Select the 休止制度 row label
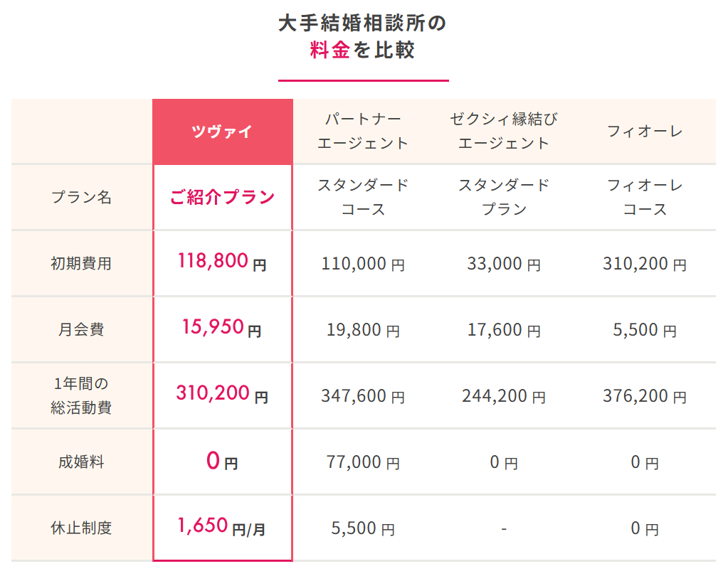728x576 pixels. [81, 528]
